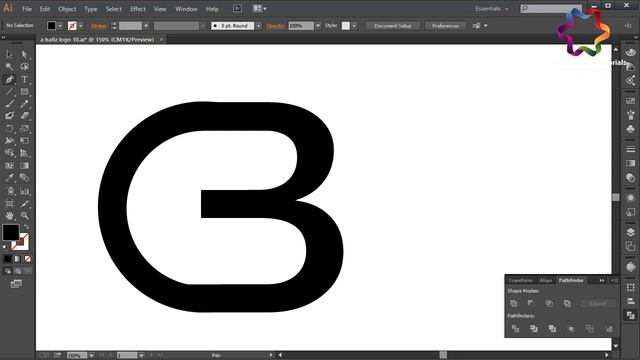Open the File menu
This screenshot has height=360, width=640.
[27, 9]
